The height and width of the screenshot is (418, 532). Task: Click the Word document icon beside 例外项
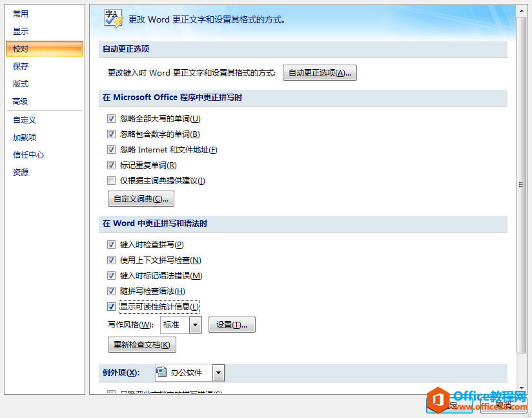pos(161,372)
